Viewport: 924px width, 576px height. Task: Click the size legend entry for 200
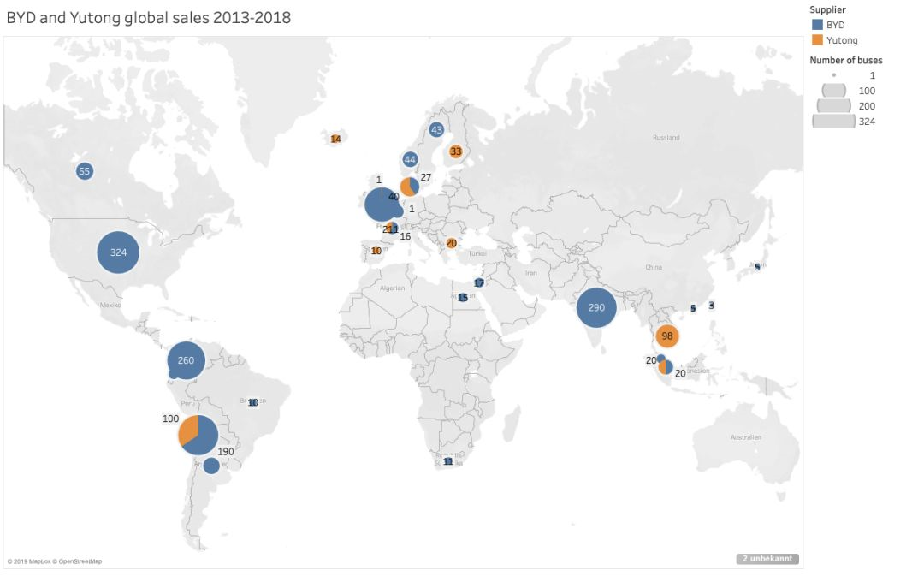click(x=844, y=106)
